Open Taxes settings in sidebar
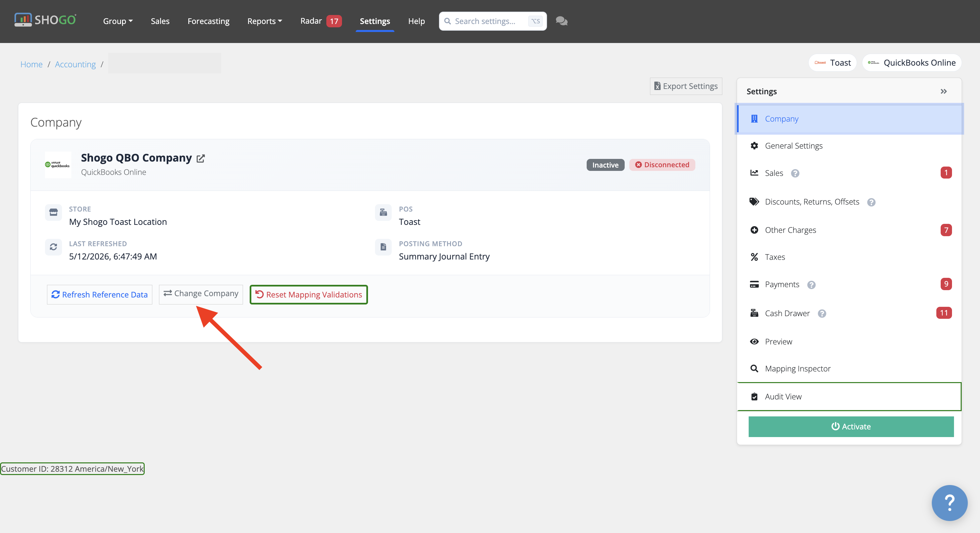The image size is (980, 533). point(849,257)
